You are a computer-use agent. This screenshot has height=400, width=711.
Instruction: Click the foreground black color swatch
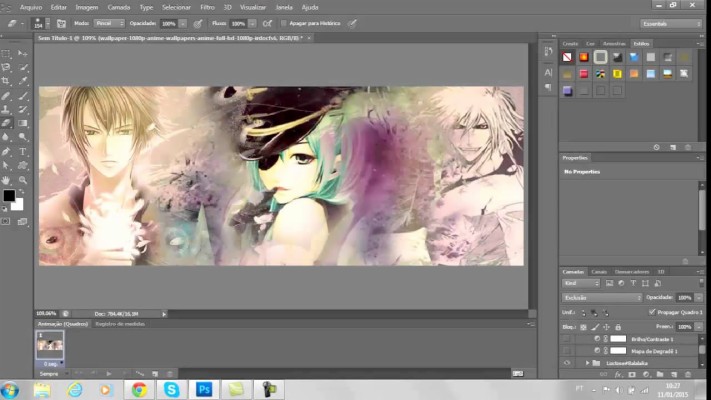(9, 196)
